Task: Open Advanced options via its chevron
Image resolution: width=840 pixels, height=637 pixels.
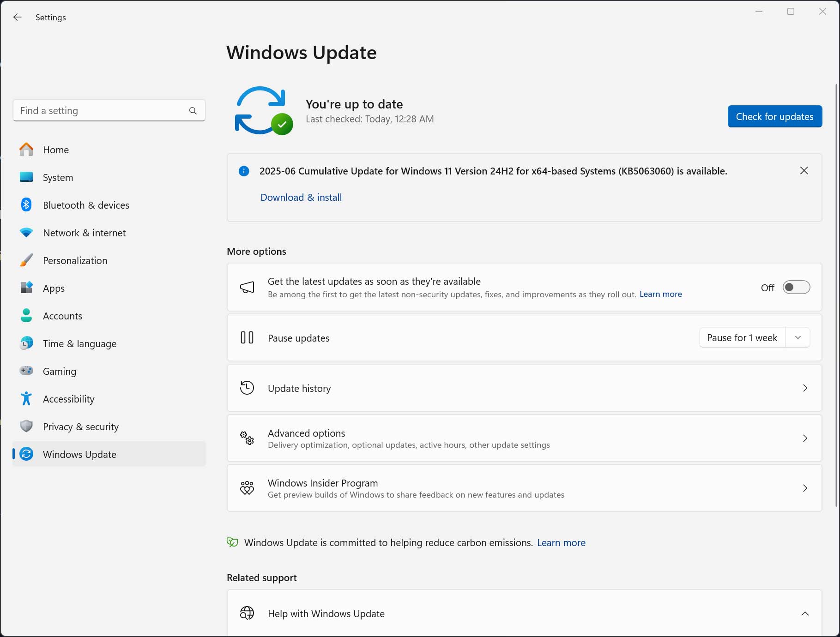Action: (805, 439)
